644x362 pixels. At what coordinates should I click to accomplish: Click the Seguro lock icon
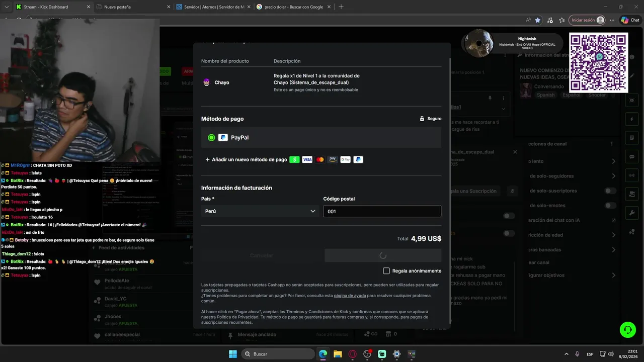pyautogui.click(x=422, y=119)
